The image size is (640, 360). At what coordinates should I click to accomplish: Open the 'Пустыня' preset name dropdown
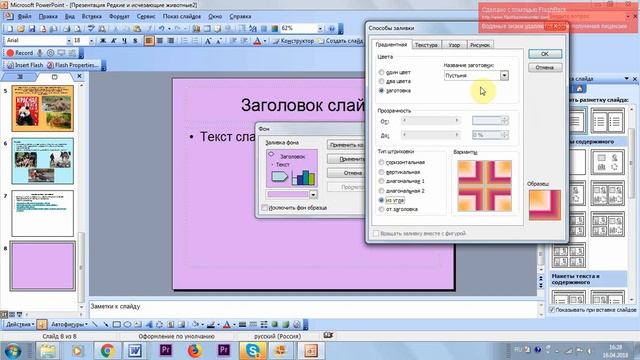coord(504,76)
